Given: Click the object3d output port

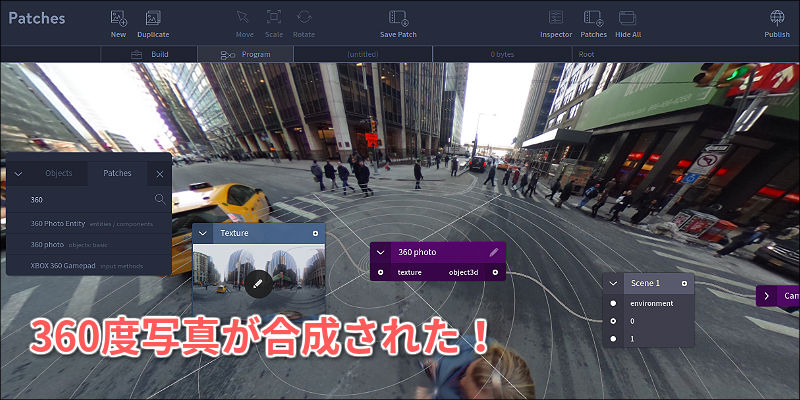Looking at the screenshot, I should [495, 272].
